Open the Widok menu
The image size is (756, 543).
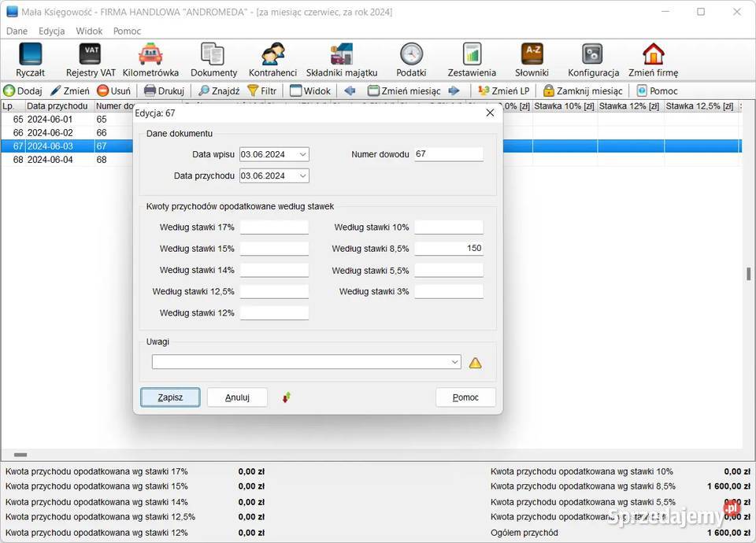click(89, 31)
